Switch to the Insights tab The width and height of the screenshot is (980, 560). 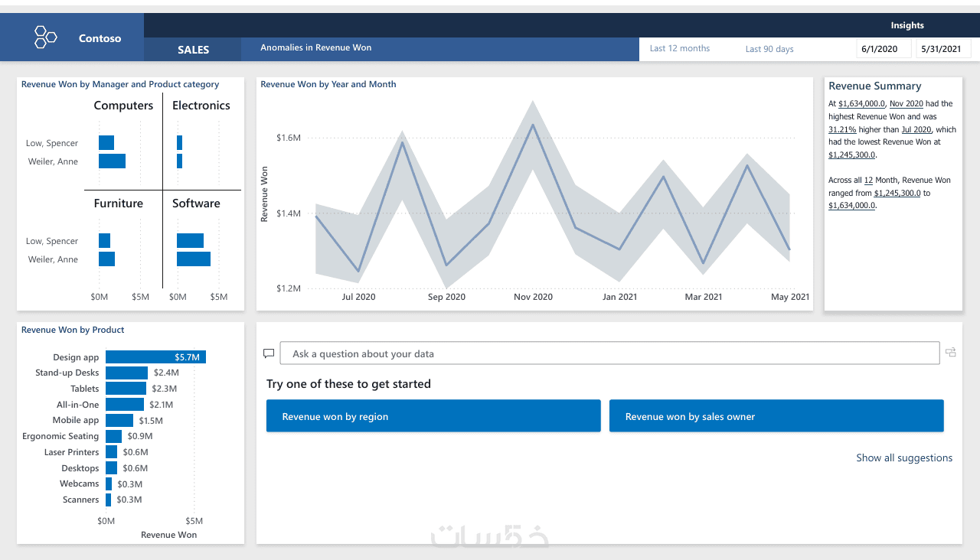(x=907, y=25)
